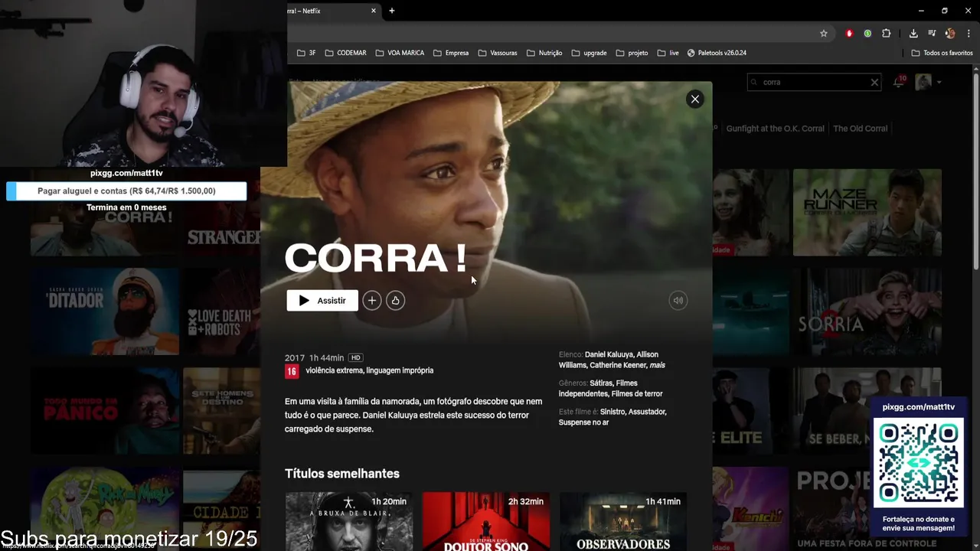Viewport: 980px width, 551px height.
Task: Open the 3F bookmark folder
Action: coord(306,53)
